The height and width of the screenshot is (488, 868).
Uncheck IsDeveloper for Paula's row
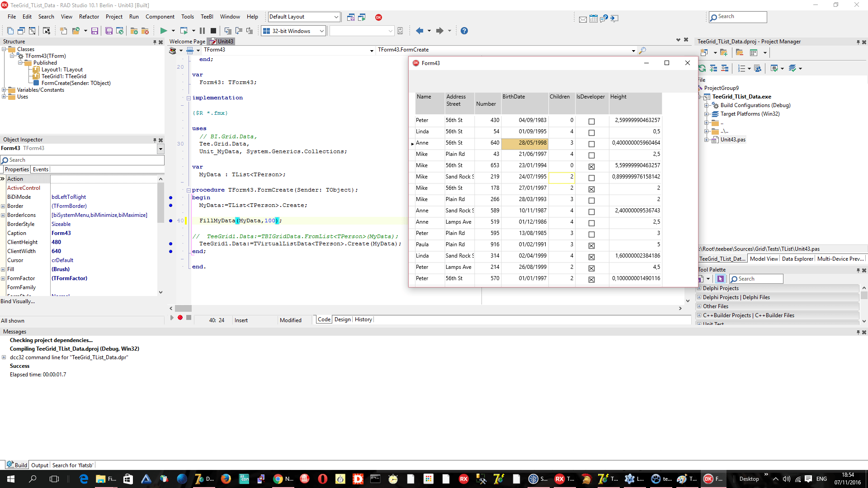pyautogui.click(x=591, y=245)
